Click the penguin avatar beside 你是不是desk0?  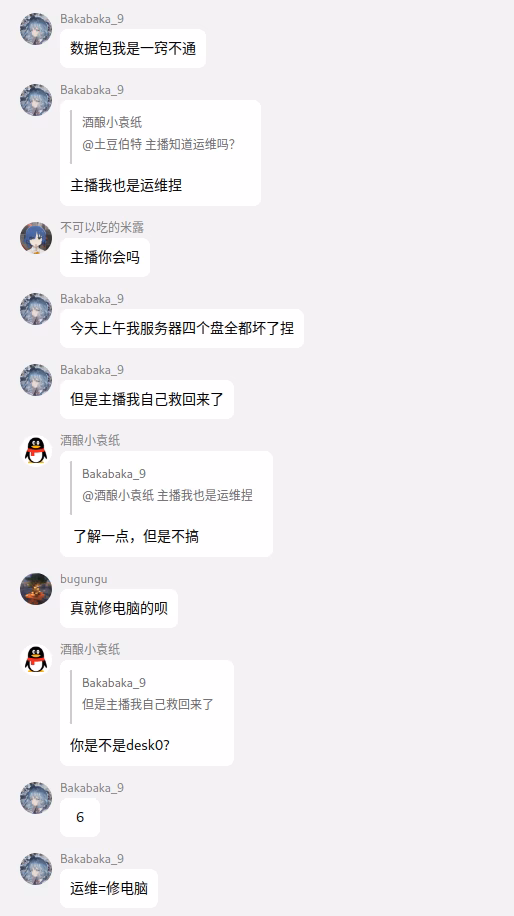coord(36,660)
